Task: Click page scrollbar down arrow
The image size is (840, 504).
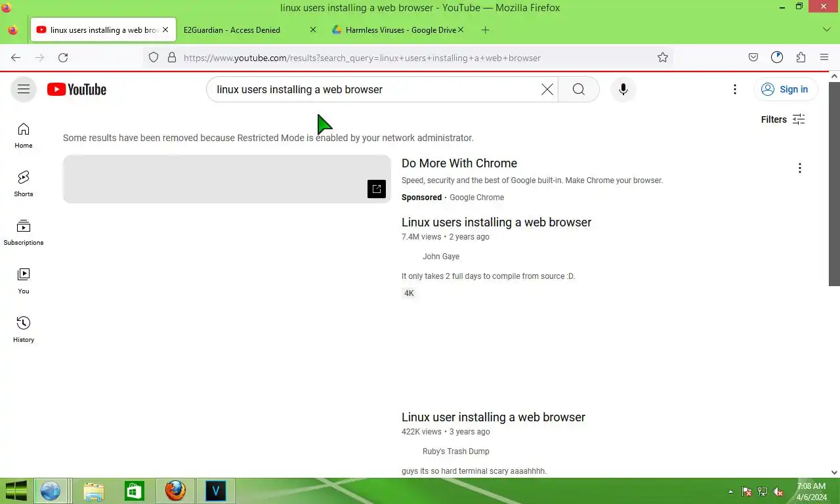Action: (834, 472)
